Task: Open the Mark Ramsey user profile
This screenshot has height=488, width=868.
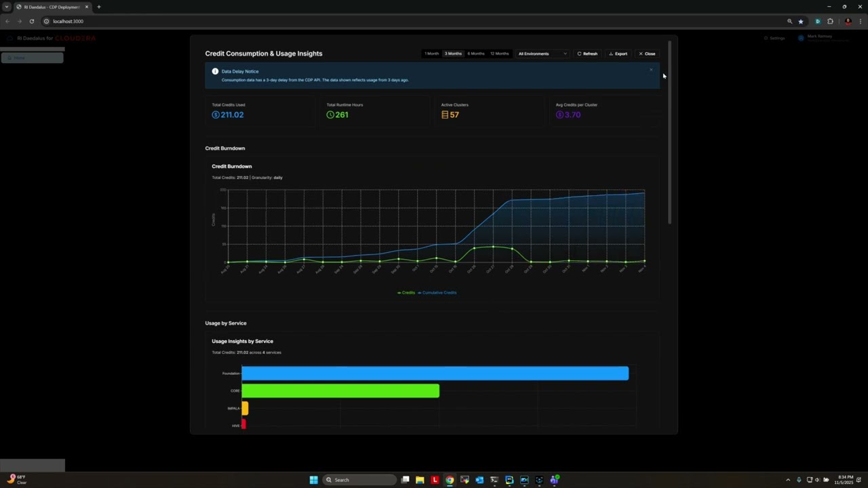Action: [x=823, y=38]
